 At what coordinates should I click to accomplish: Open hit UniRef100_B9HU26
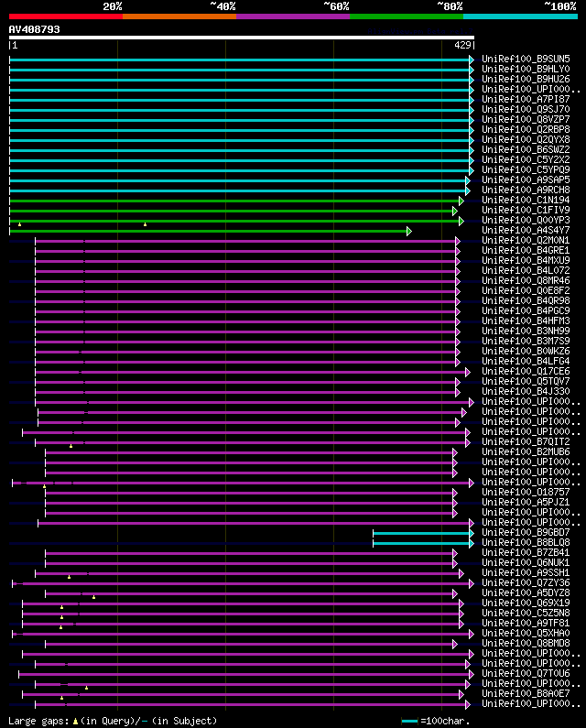click(x=526, y=79)
